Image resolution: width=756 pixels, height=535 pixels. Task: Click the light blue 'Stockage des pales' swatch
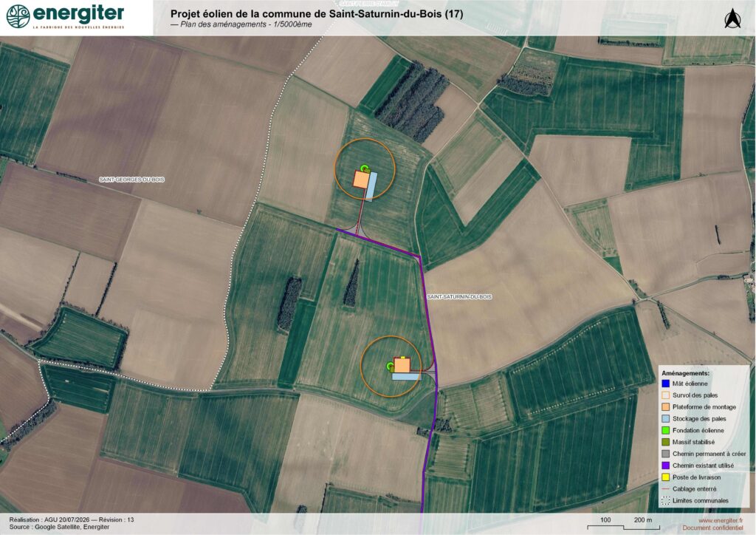click(666, 419)
